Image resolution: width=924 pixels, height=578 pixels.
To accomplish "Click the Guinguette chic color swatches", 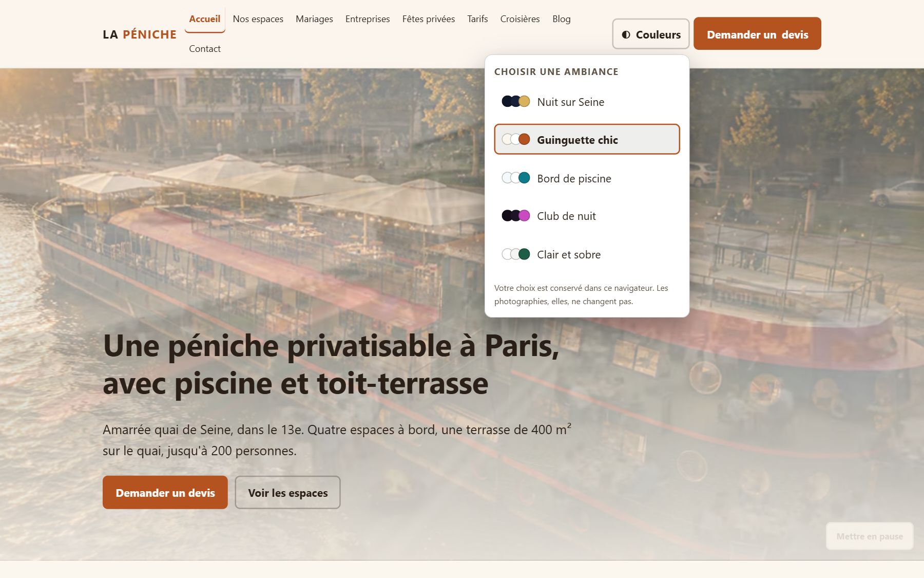I will click(515, 139).
